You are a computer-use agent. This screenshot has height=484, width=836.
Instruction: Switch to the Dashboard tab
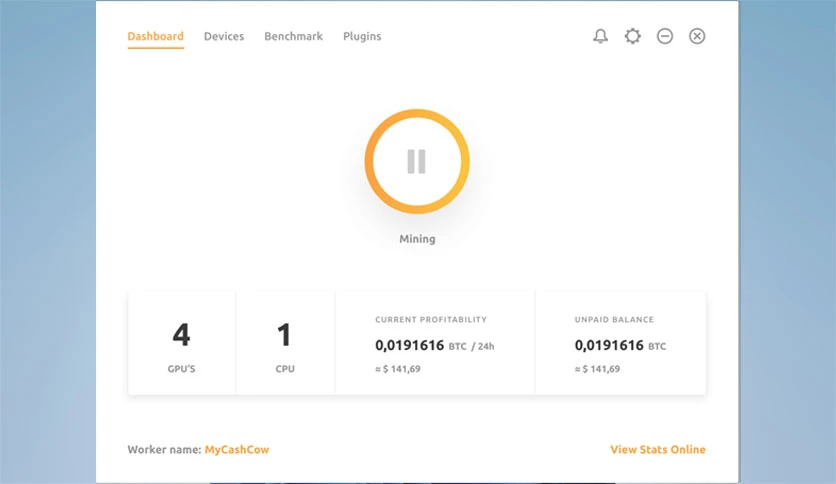[x=155, y=36]
